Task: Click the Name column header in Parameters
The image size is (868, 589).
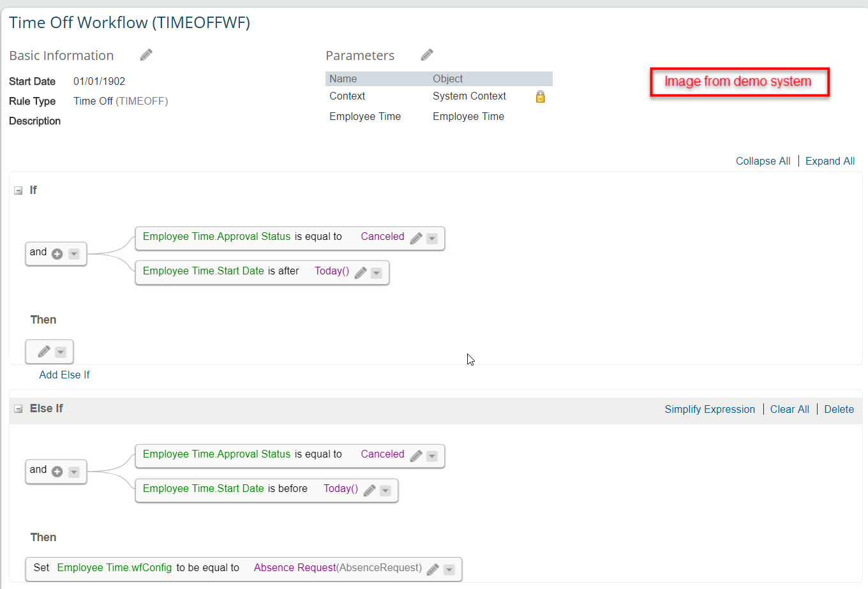Action: point(343,78)
